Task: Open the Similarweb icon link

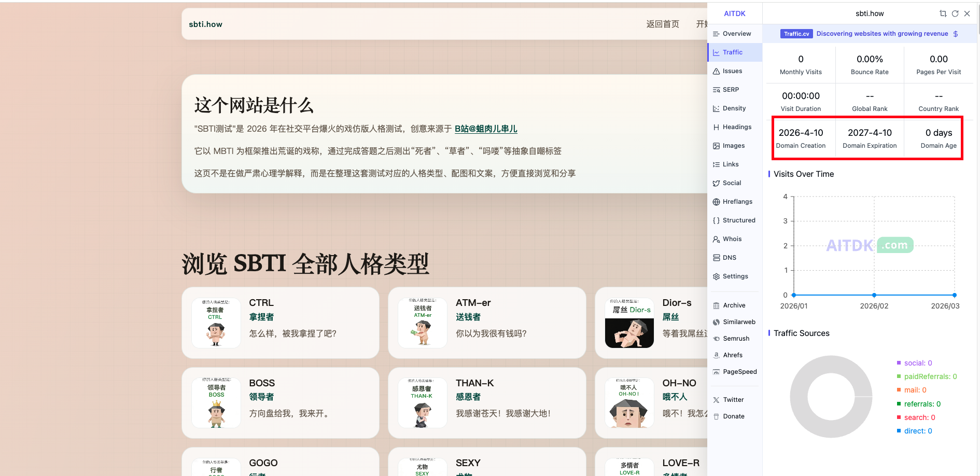Action: (x=716, y=322)
